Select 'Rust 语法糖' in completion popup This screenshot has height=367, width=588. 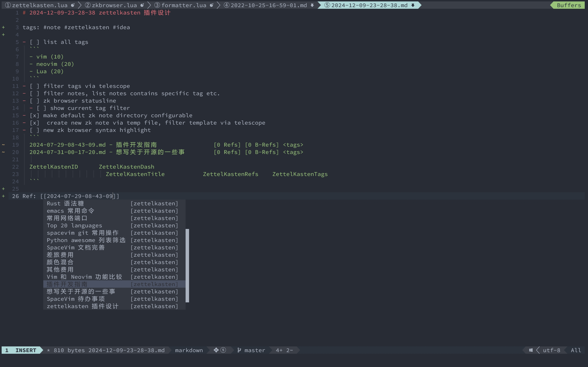[x=65, y=203]
